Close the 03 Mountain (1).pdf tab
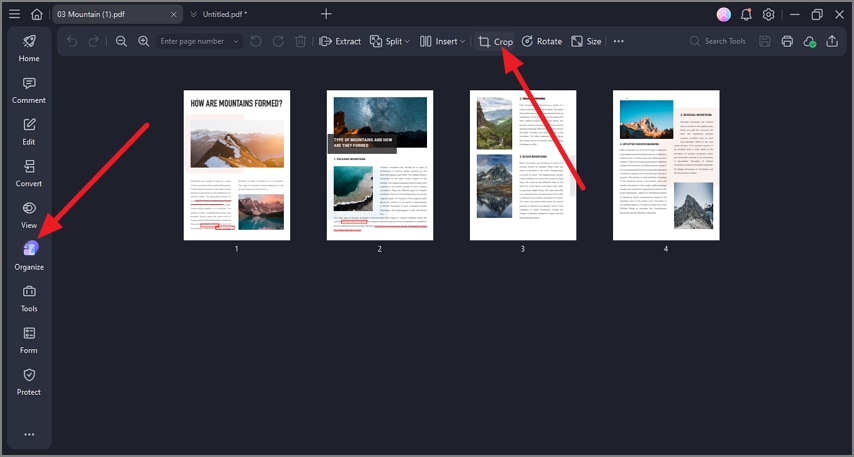Viewport: 854px width, 457px height. point(173,15)
